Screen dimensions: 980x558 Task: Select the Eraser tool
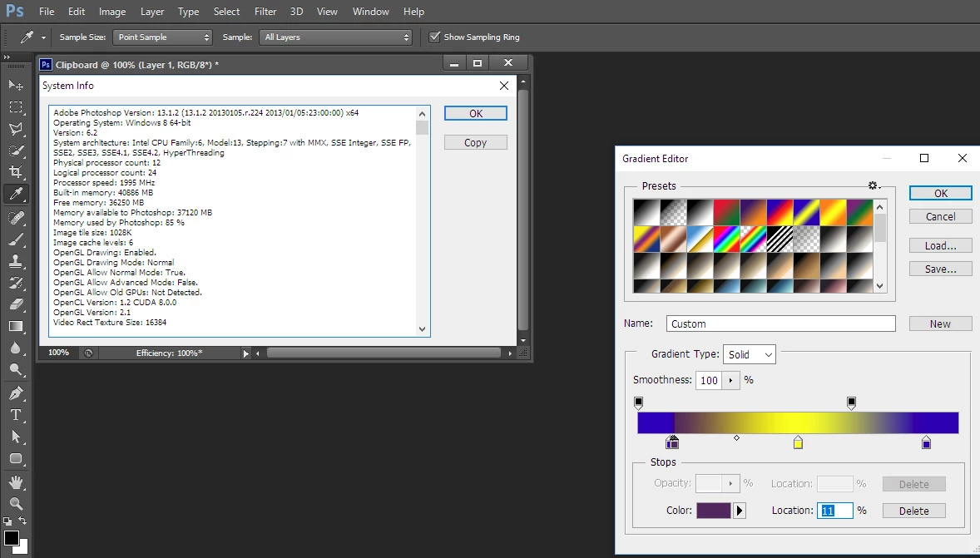click(x=16, y=304)
